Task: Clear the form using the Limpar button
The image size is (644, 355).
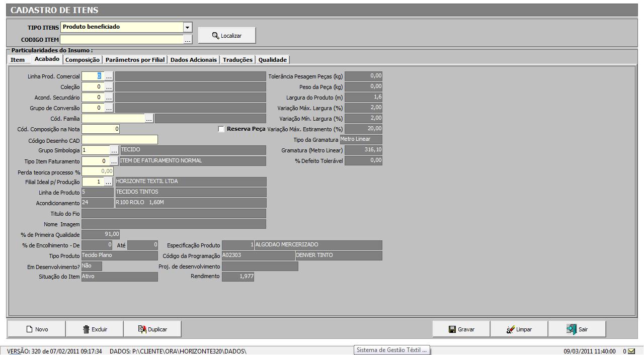Action: tap(519, 329)
